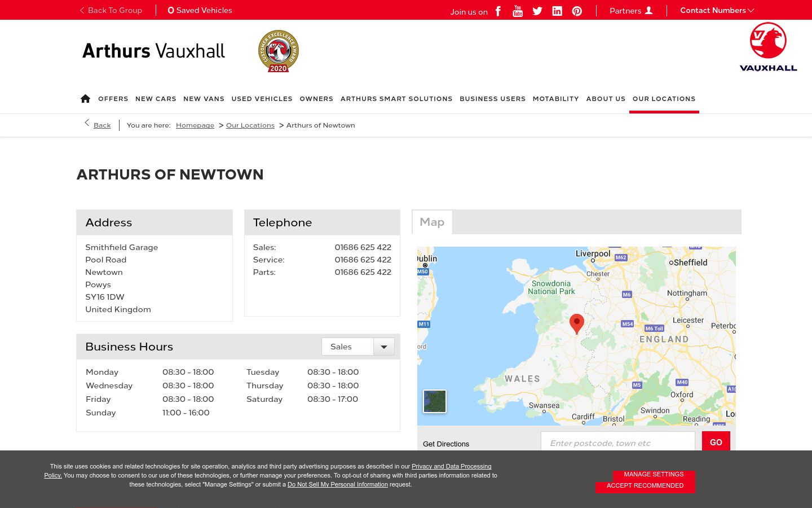Open the Owners menu
Screen dimensions: 812x508
(x=316, y=99)
